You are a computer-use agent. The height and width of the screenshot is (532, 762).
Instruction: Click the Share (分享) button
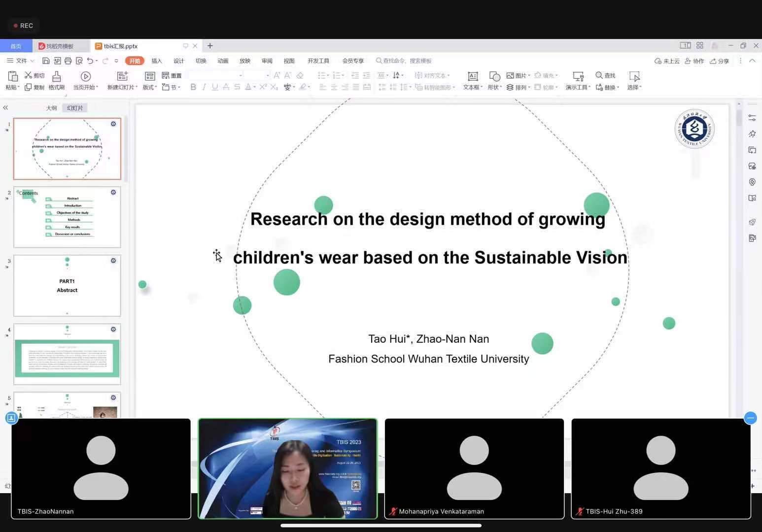point(720,61)
